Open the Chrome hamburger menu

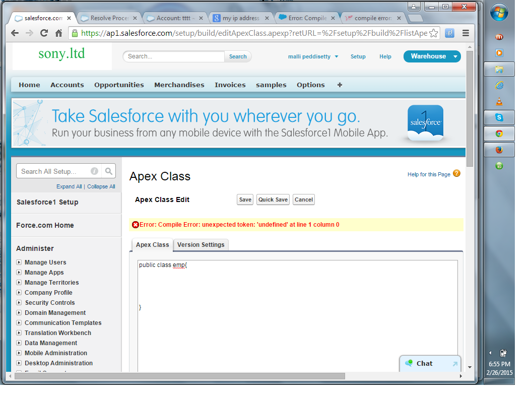point(465,33)
